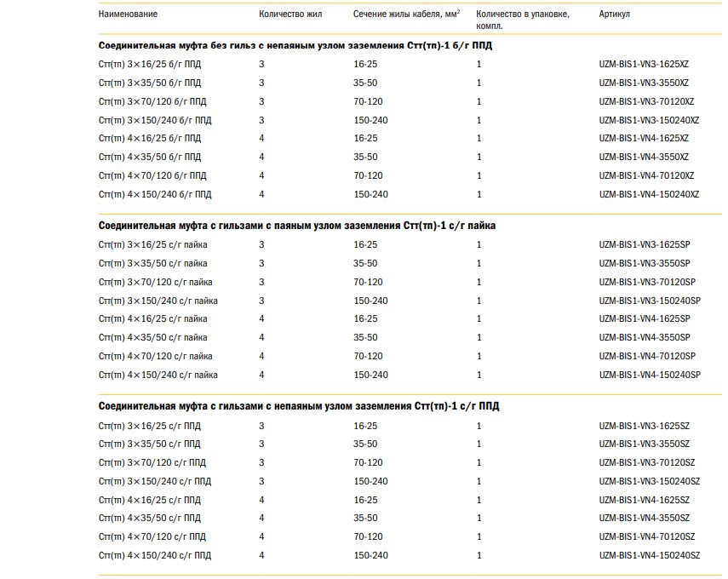Screen dimensions: 728x579
Task: Click article 'UZM-BIS1-VN4-150240SZ'
Action: coord(650,556)
